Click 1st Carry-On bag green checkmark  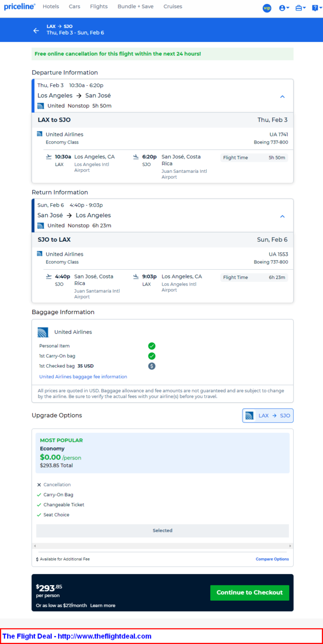click(151, 356)
